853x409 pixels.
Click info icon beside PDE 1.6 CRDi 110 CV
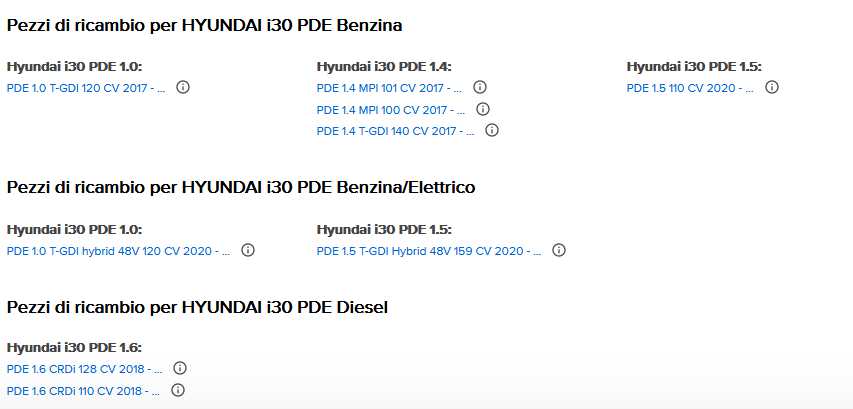(179, 390)
